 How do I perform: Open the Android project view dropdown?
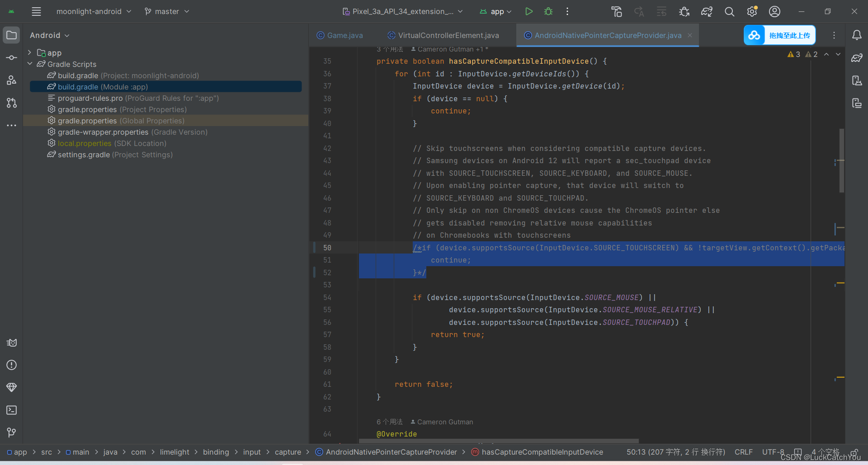(50, 35)
